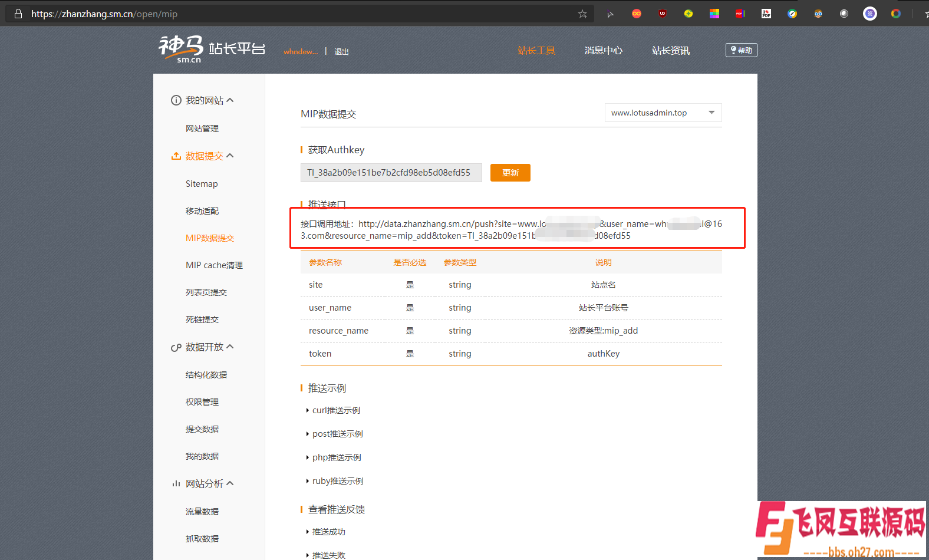
Task: Open 死链提交 in the sidebar
Action: [x=202, y=319]
